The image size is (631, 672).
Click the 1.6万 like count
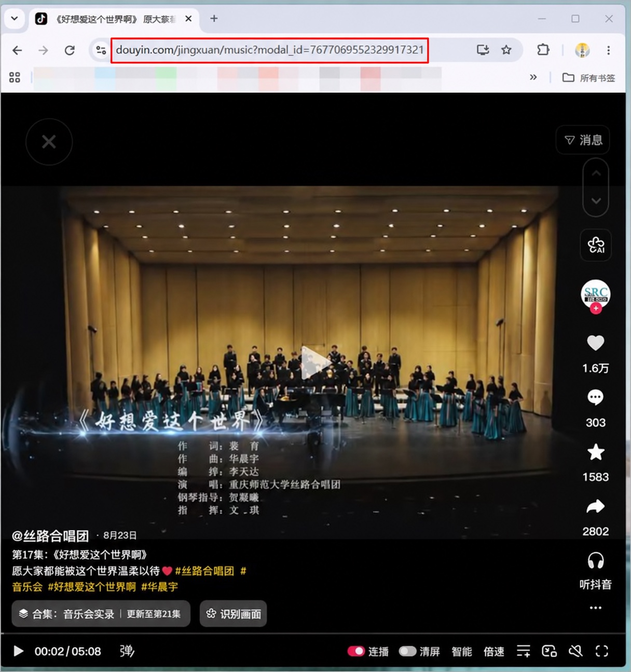(595, 368)
